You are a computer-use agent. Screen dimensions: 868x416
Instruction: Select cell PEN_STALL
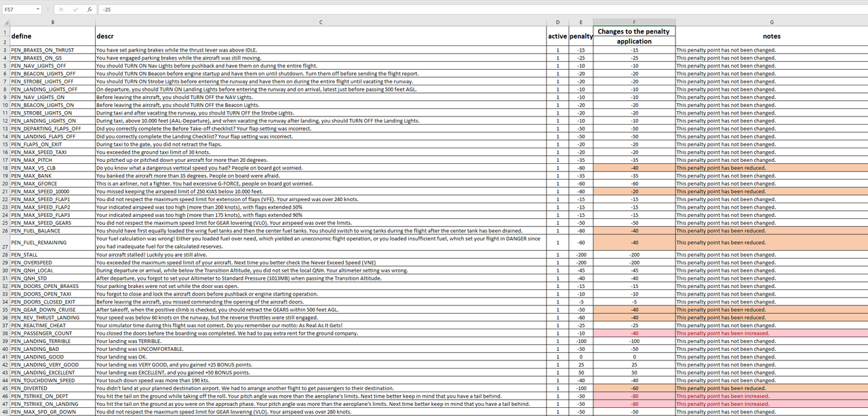[53, 255]
